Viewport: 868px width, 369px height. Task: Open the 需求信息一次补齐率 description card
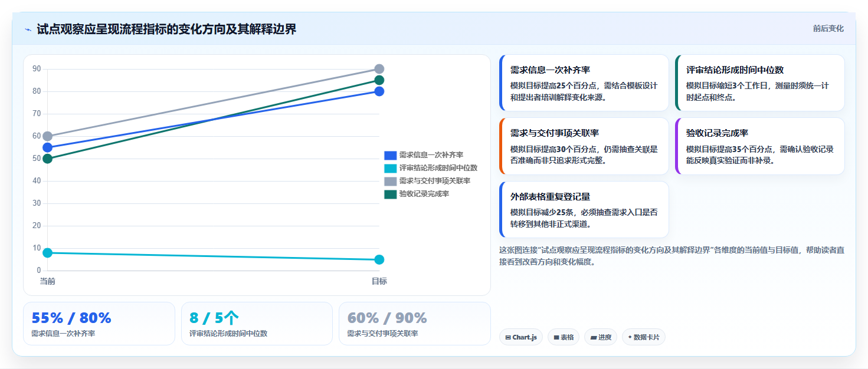click(x=584, y=83)
